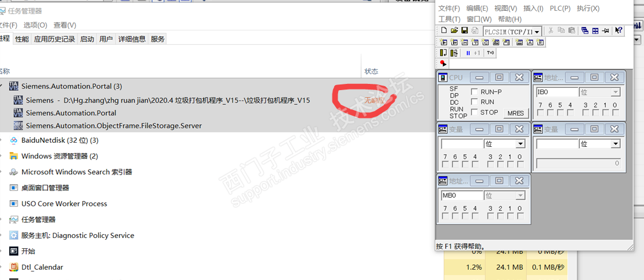Image resolution: width=644 pixels, height=280 pixels.
Task: Tile PLCSIM sub-windows with the tile icon
Action: 595,31
